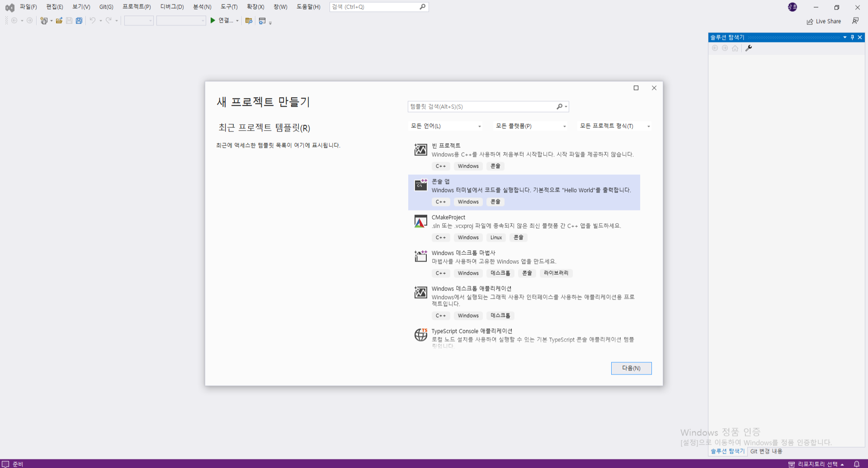Click the 준비 status bar icon
The image size is (868, 468).
(6, 464)
